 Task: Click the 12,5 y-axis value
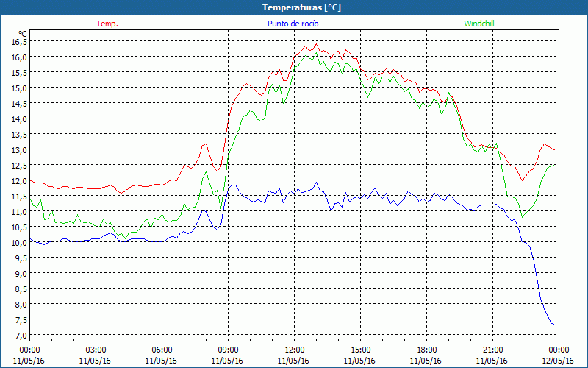pyautogui.click(x=20, y=165)
